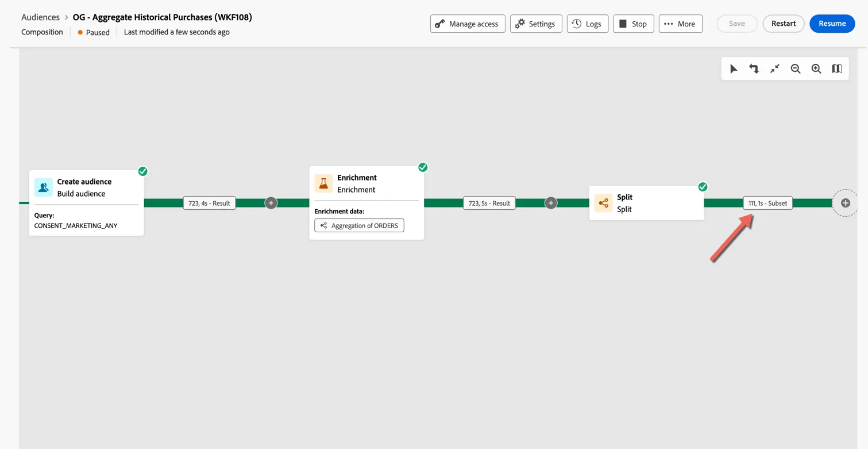Click the Enrichment flask icon
This screenshot has width=868, height=449.
pos(323,183)
